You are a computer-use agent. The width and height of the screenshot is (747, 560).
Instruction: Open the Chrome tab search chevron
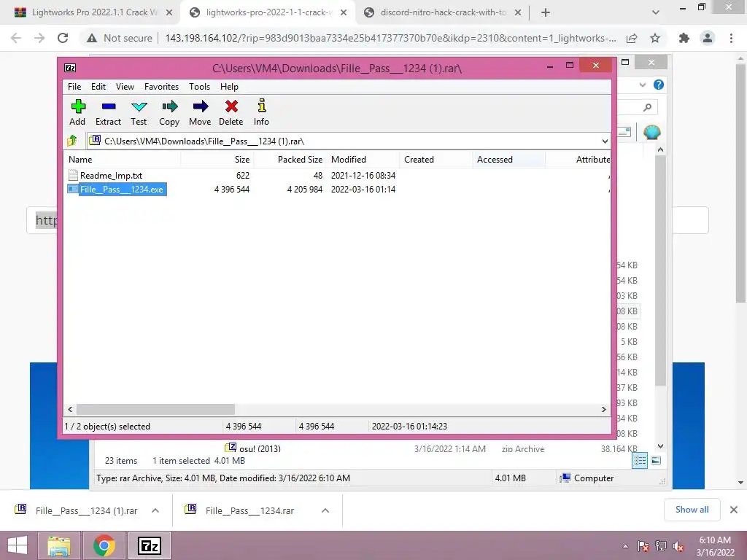656,12
